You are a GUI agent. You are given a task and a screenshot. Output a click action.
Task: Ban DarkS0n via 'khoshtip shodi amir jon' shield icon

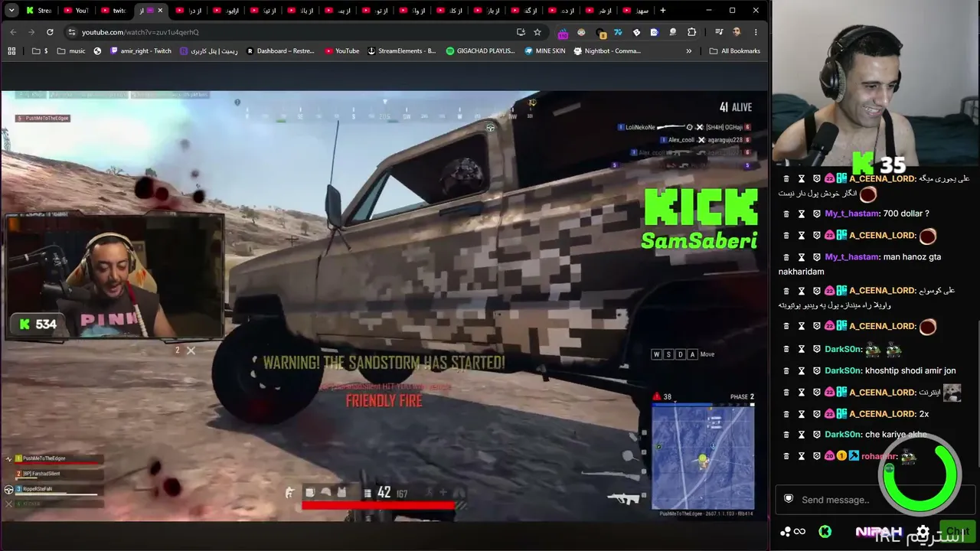coord(817,370)
